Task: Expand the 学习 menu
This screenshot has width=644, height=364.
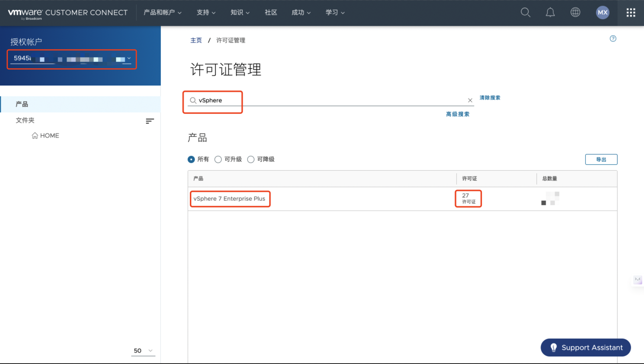Action: click(335, 12)
